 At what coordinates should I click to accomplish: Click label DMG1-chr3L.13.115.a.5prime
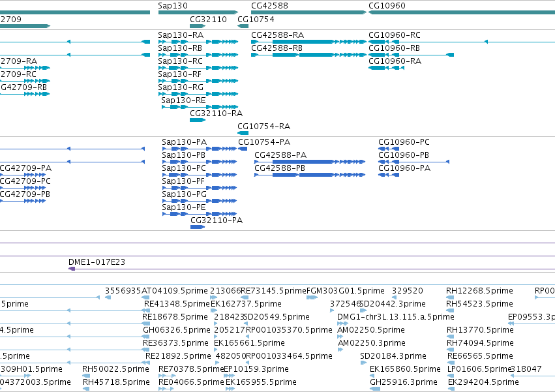(396, 317)
